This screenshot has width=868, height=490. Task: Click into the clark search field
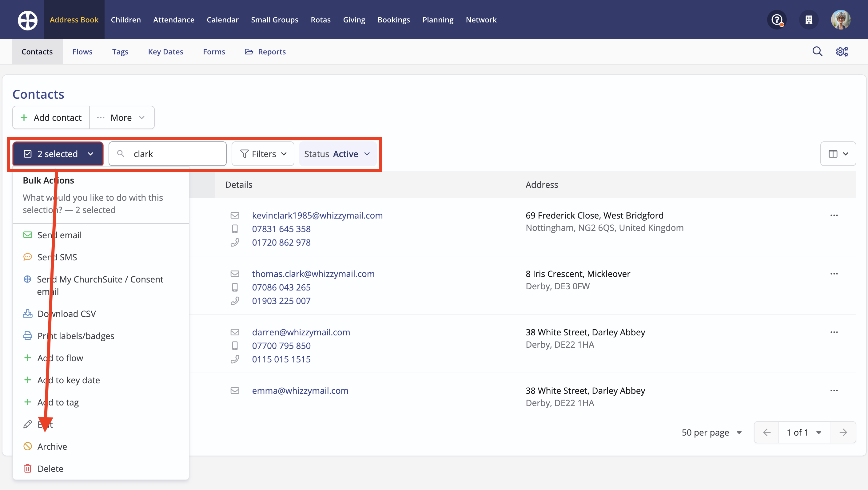(x=167, y=154)
